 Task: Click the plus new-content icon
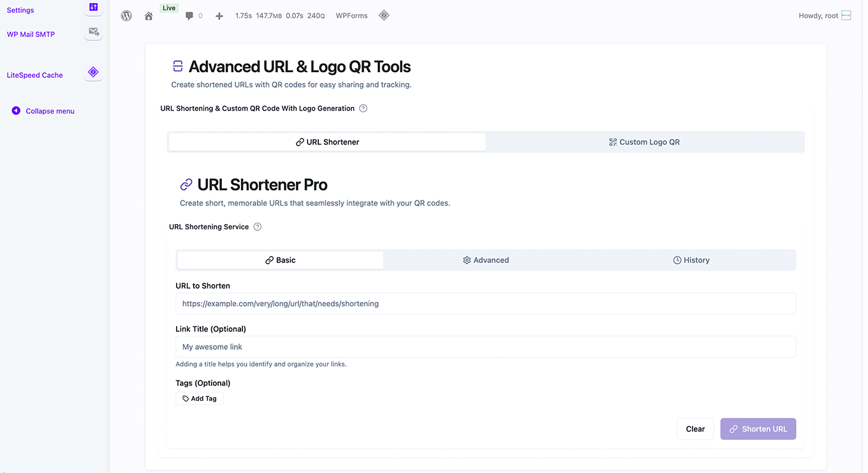point(219,16)
